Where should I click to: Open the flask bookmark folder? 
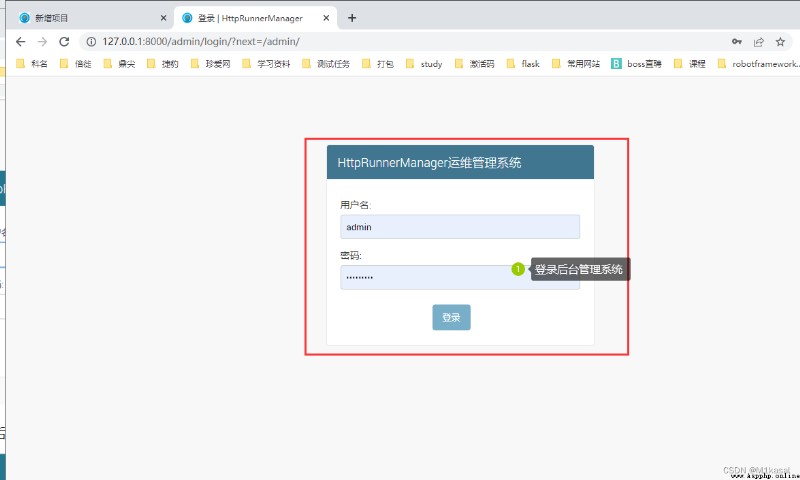click(523, 64)
